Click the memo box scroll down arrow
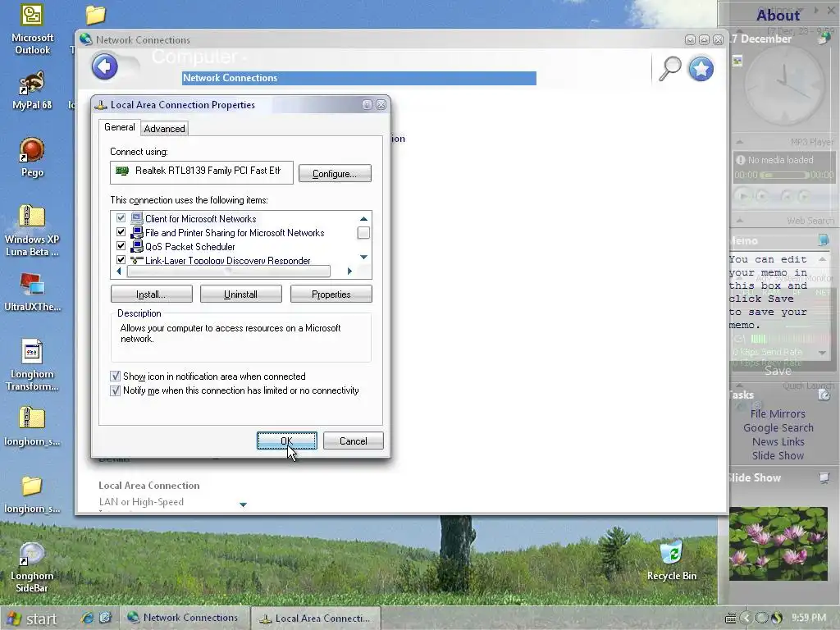The height and width of the screenshot is (630, 840). (x=822, y=353)
